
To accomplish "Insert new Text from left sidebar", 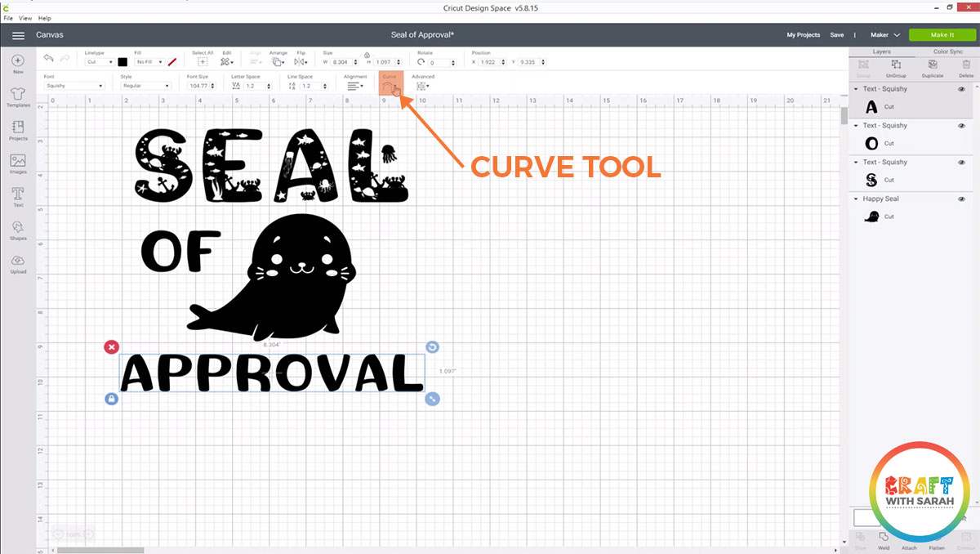I will click(17, 196).
